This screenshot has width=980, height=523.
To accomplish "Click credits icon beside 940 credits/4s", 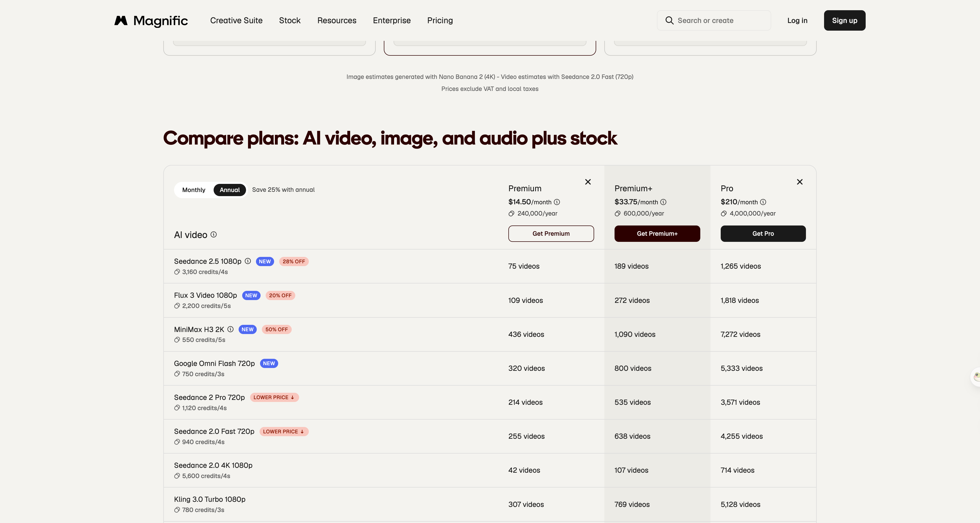I will [177, 442].
